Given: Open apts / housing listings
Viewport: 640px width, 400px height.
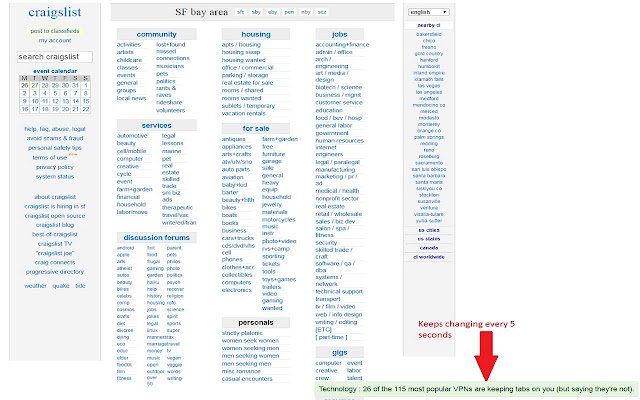Looking at the screenshot, I should 241,44.
